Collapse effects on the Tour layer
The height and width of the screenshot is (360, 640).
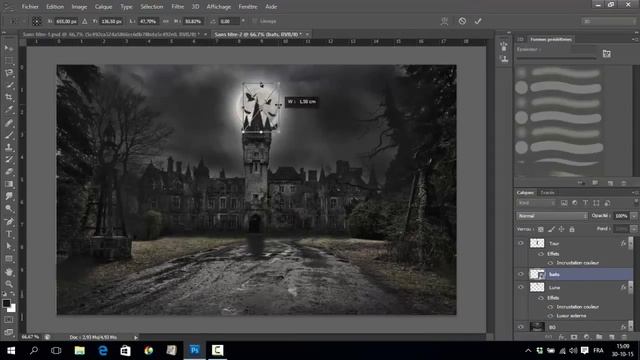click(631, 243)
